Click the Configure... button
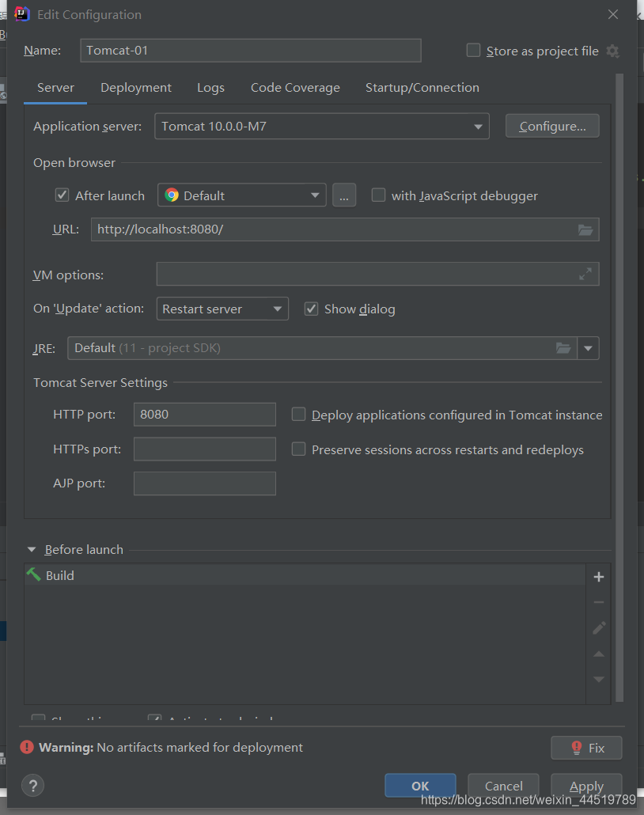 pyautogui.click(x=552, y=127)
